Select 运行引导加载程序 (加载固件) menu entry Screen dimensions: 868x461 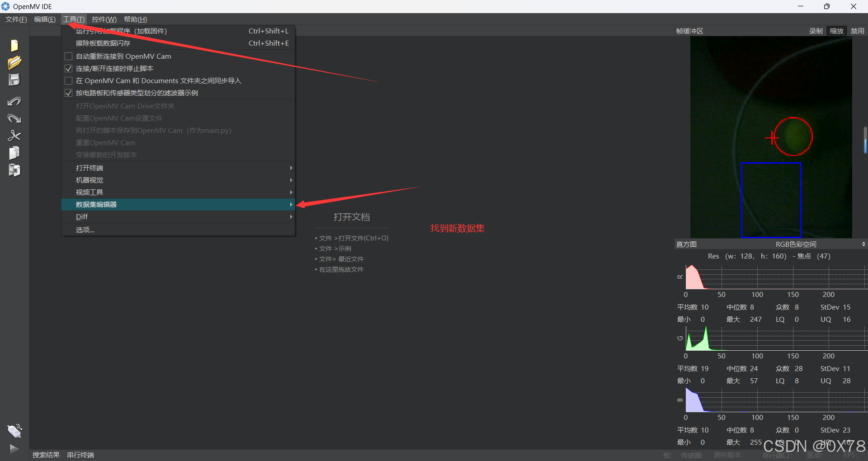[x=178, y=31]
